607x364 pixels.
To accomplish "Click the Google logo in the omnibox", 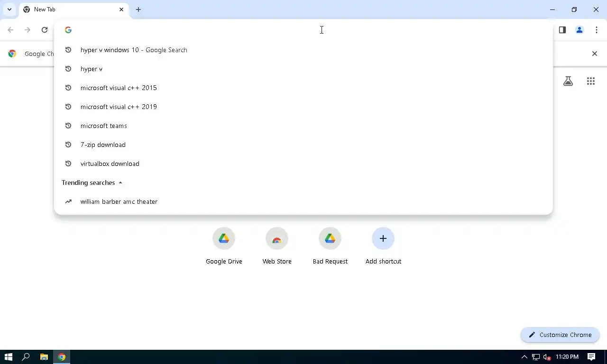I will (x=68, y=30).
